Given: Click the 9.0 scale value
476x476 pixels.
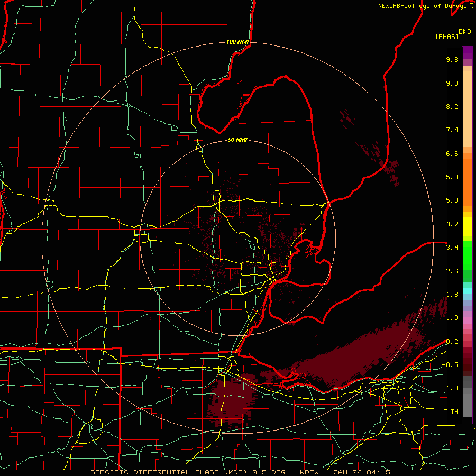Looking at the screenshot, I should pos(452,83).
